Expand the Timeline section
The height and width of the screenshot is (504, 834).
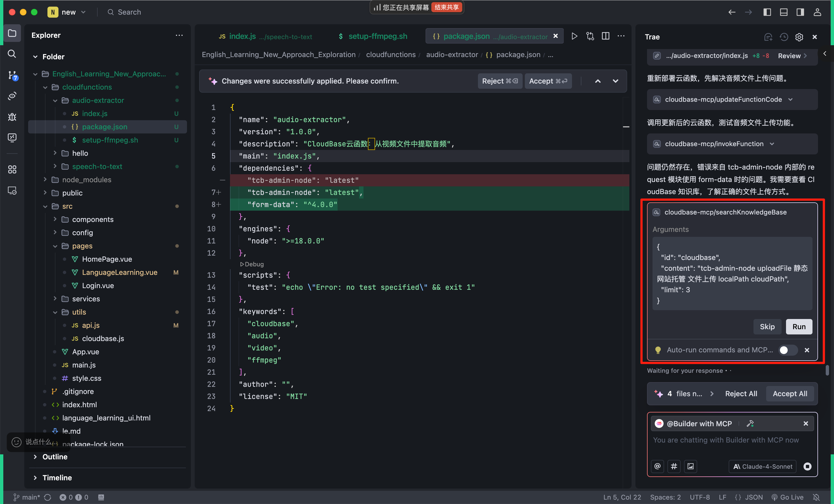[x=35, y=478]
